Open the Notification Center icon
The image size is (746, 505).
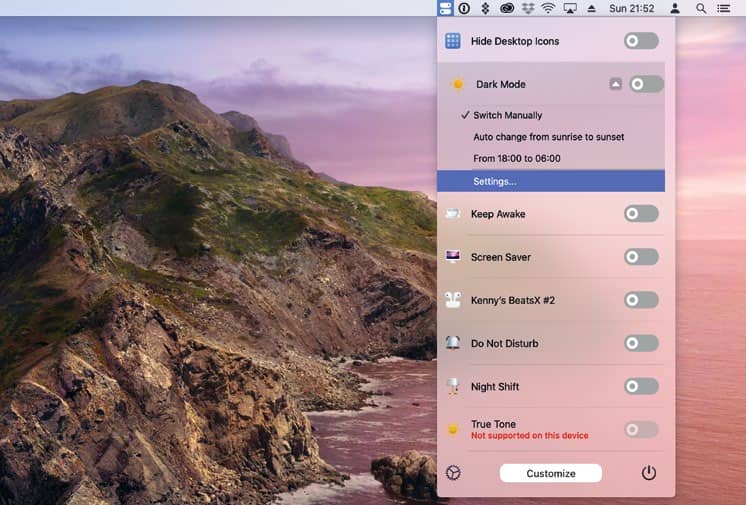[724, 8]
